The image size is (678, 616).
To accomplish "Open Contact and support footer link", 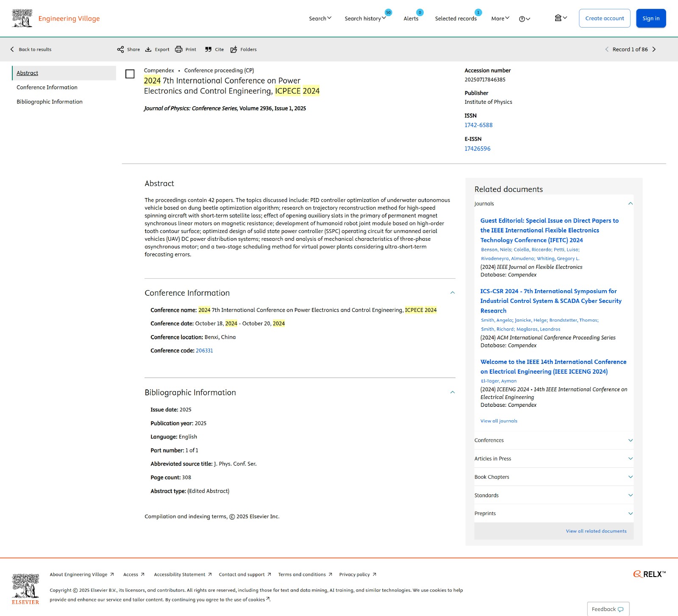I will coord(245,574).
